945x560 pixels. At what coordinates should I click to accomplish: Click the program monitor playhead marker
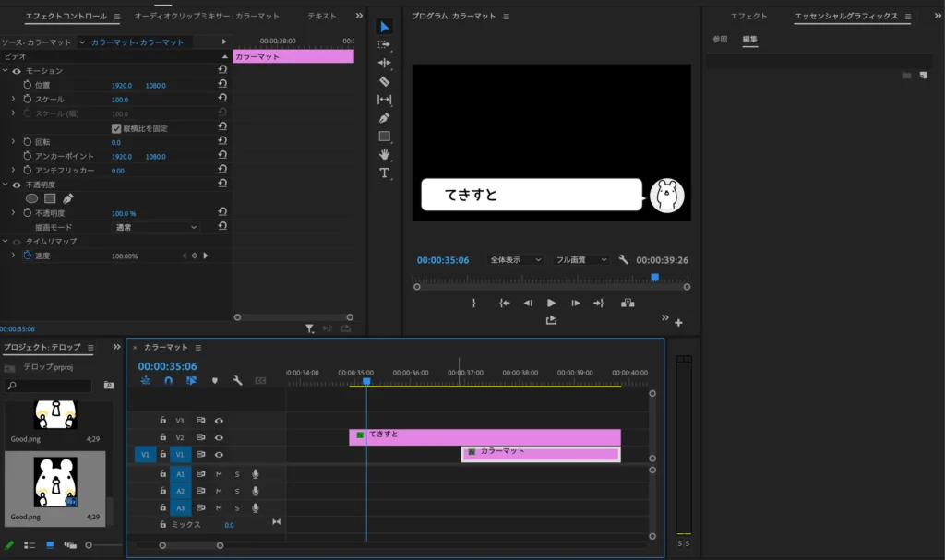(x=655, y=277)
